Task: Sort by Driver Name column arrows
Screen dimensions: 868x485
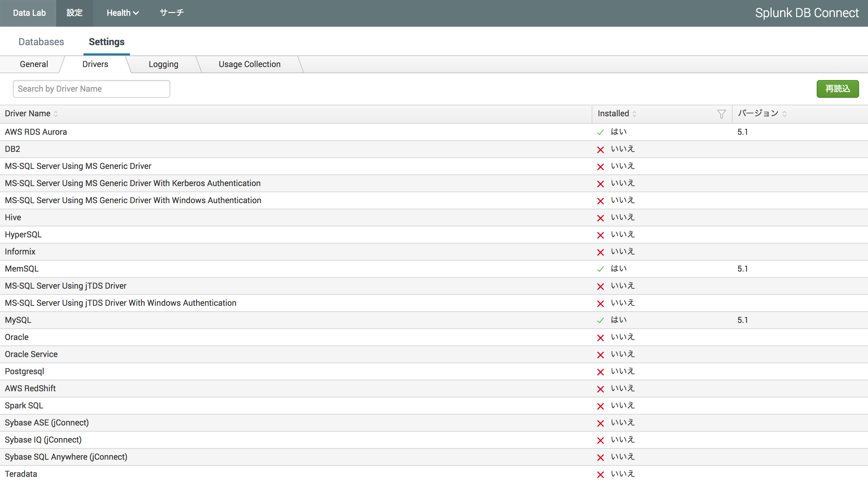Action: point(56,114)
